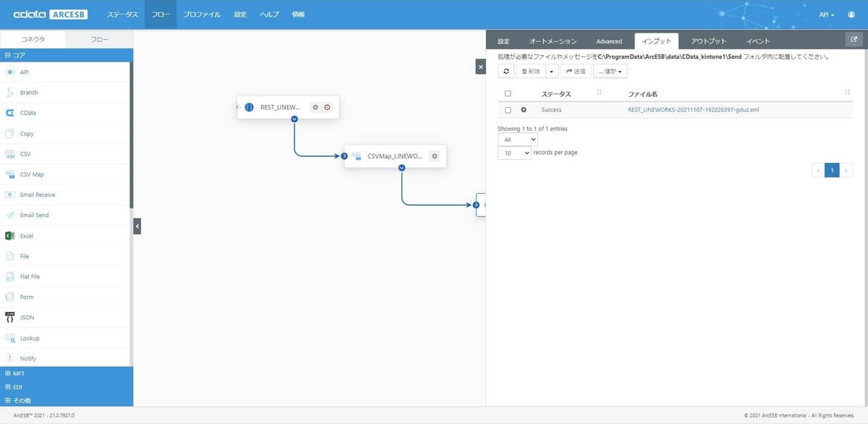This screenshot has width=868, height=424.
Task: Open the フロー top menu
Action: pos(160,14)
